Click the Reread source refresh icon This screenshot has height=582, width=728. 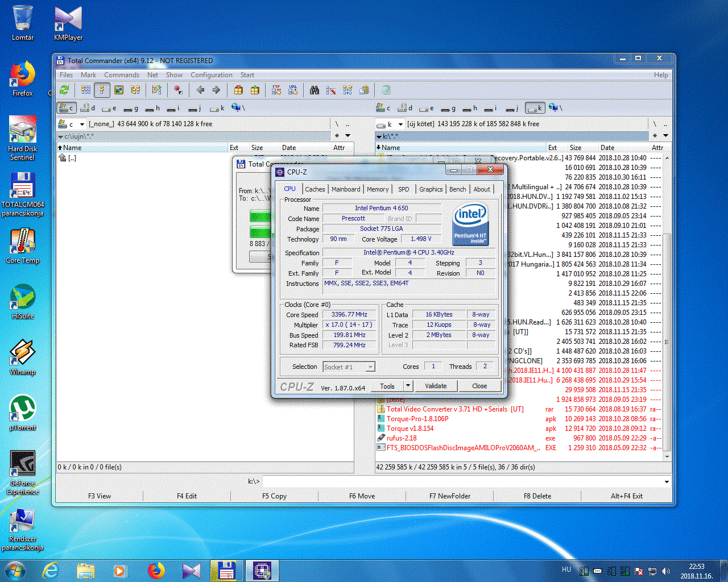coord(64,90)
